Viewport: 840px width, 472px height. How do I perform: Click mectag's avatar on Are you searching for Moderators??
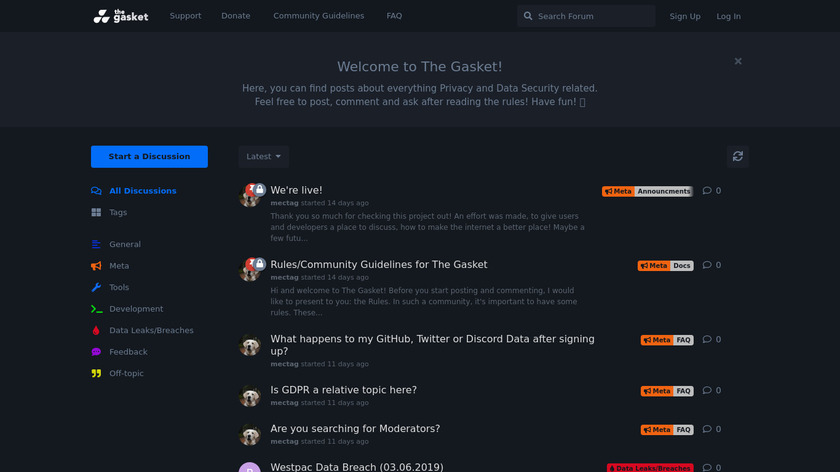(x=250, y=434)
